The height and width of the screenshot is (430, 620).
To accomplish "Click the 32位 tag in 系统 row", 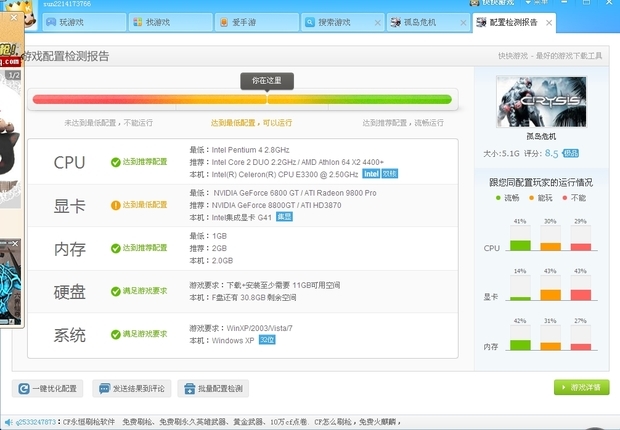I will 267,340.
